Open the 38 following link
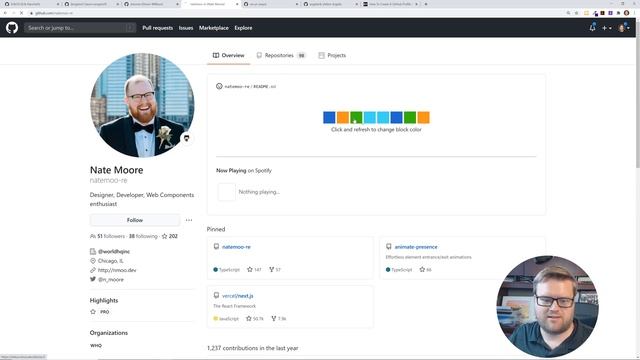The image size is (640, 360). 143,236
